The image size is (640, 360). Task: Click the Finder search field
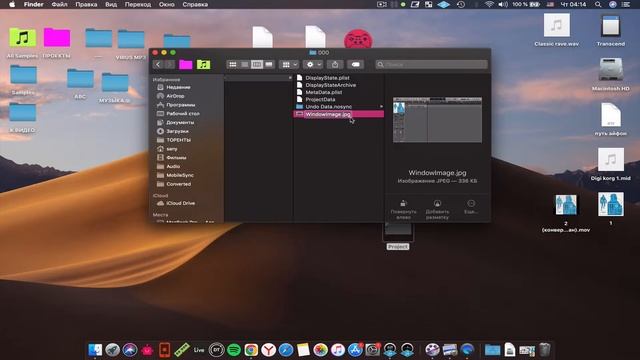click(431, 64)
